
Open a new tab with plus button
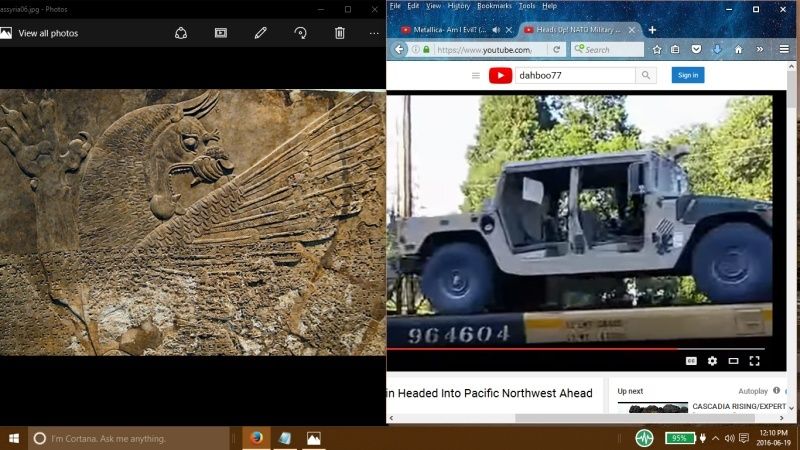[x=652, y=30]
